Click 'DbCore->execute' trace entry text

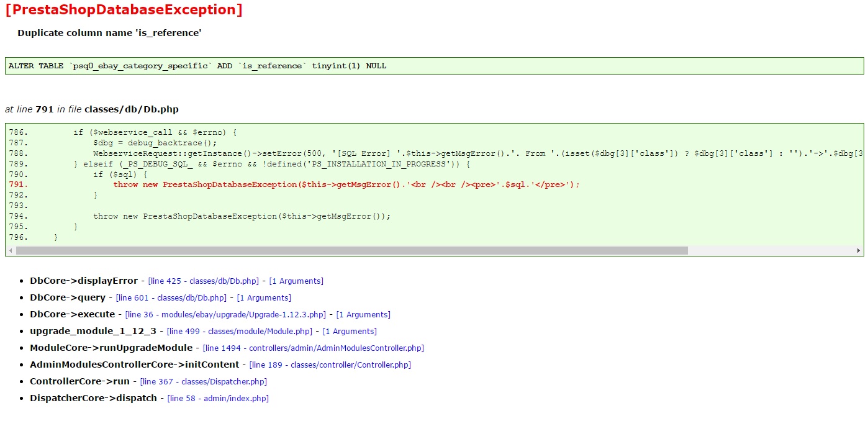point(73,314)
